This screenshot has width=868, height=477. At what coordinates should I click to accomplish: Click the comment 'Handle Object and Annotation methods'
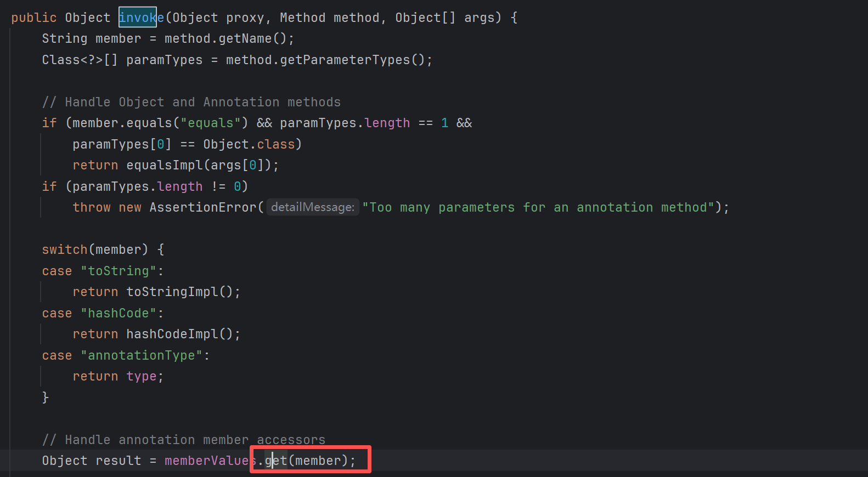coord(191,102)
